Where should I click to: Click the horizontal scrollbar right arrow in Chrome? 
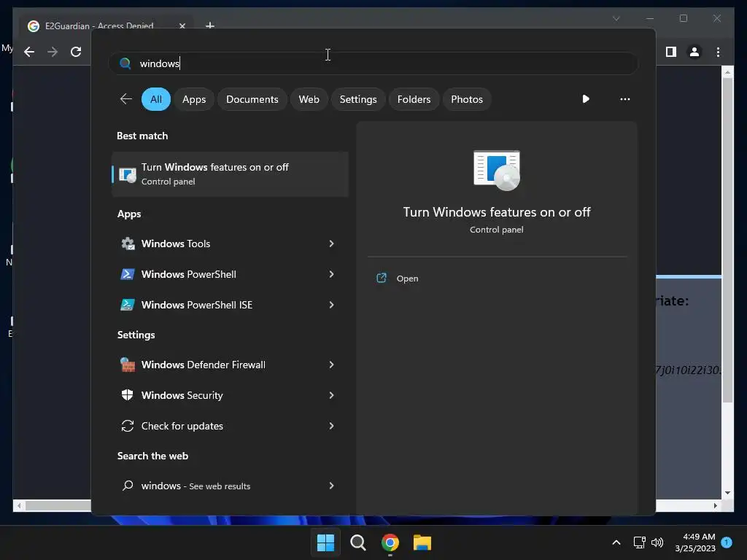pos(716,506)
